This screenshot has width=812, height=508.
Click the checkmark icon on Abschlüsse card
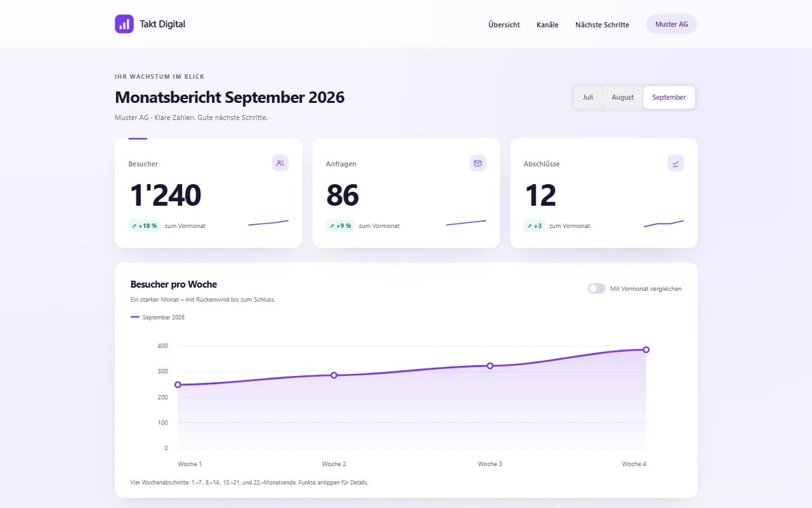point(676,163)
